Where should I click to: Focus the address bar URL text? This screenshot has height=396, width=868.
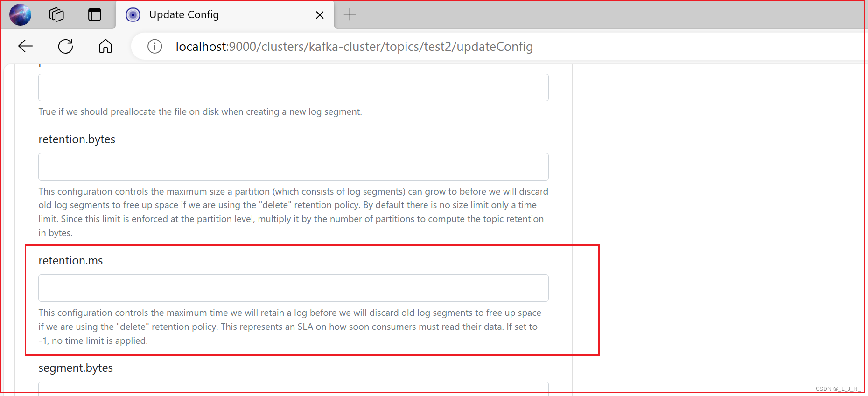(x=354, y=47)
